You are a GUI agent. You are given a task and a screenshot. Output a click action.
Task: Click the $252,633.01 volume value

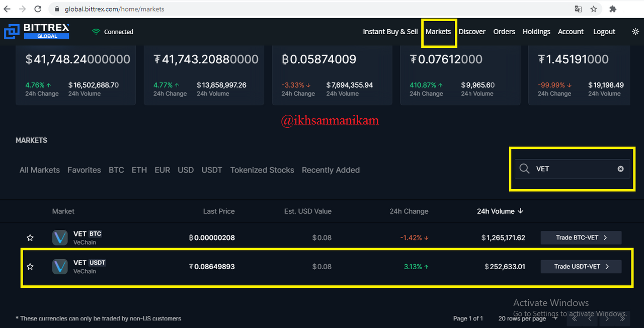[x=505, y=267]
